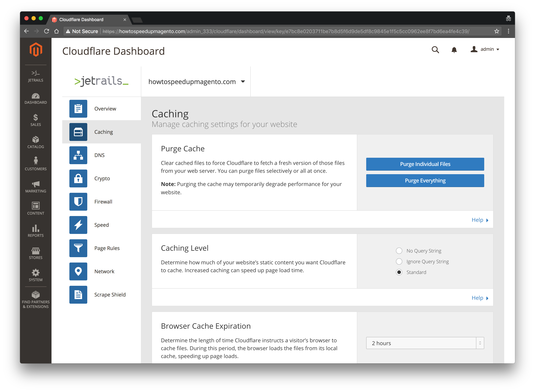Click the Network location pin icon
The width and height of the screenshot is (535, 392).
pyautogui.click(x=78, y=271)
